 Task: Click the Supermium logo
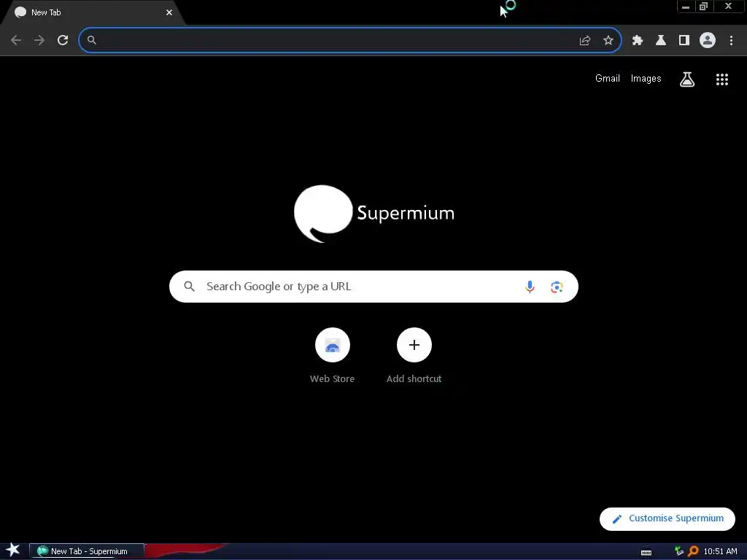click(x=374, y=214)
